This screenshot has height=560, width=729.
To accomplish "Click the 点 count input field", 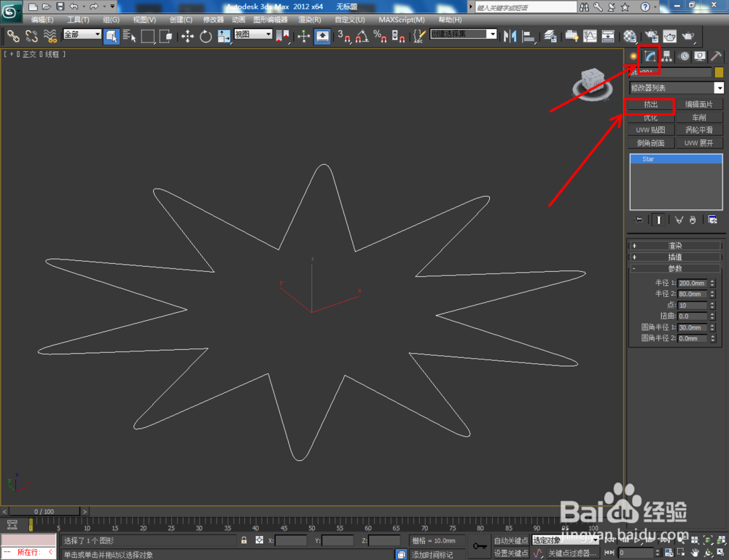I will click(693, 305).
